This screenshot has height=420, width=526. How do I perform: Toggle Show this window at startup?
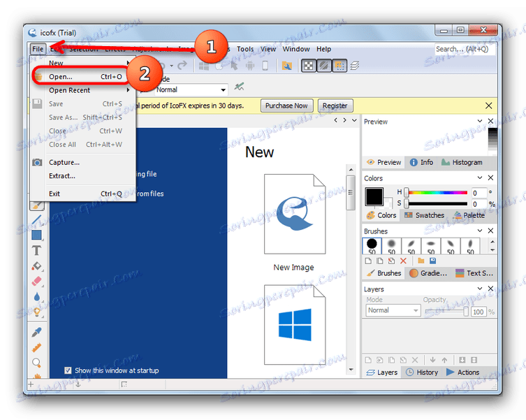point(68,370)
